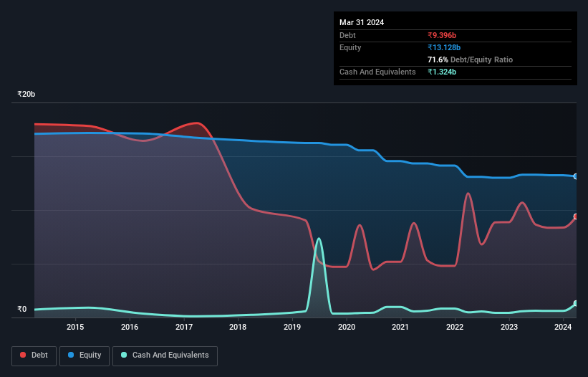Click the Mar 31 2024 tooltip date
The image size is (588, 377).
point(362,22)
